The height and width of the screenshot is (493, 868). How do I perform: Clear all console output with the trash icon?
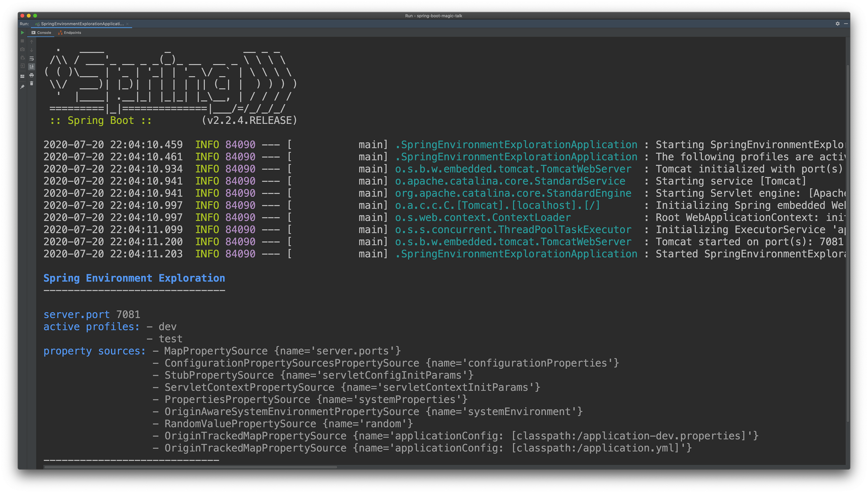32,83
